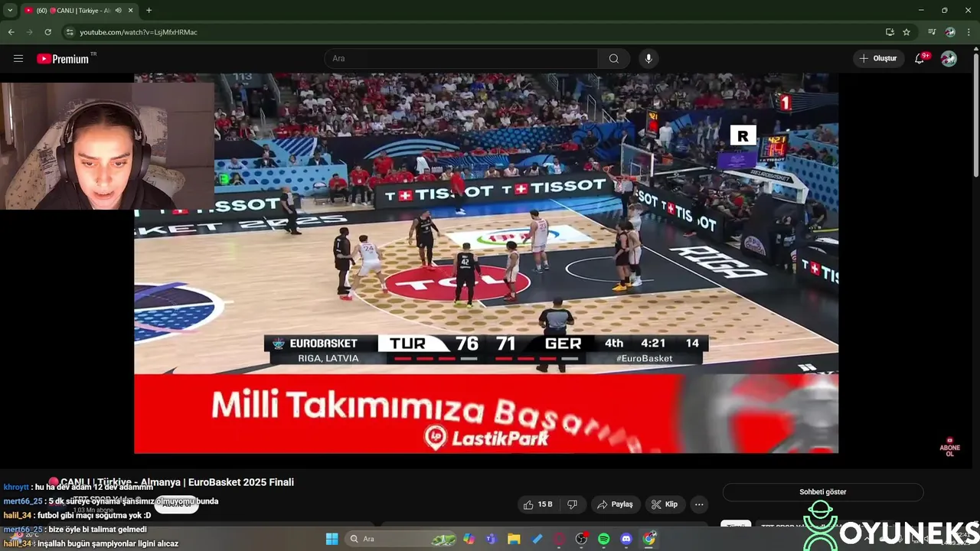This screenshot has width=980, height=551.
Task: Like the video showing 15 B
Action: click(538, 504)
